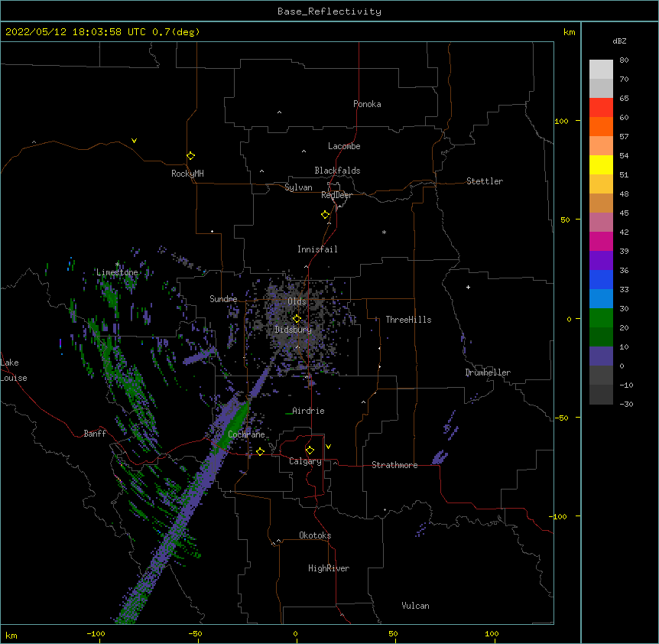Click the -100 tick label on bottom axis
The width and height of the screenshot is (659, 644).
coord(96,634)
